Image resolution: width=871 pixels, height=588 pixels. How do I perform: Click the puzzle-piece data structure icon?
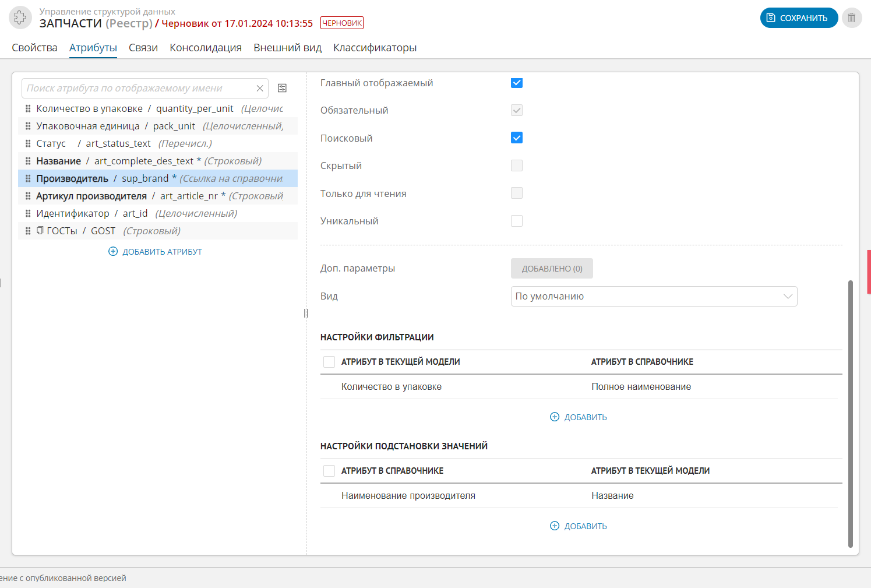point(20,17)
